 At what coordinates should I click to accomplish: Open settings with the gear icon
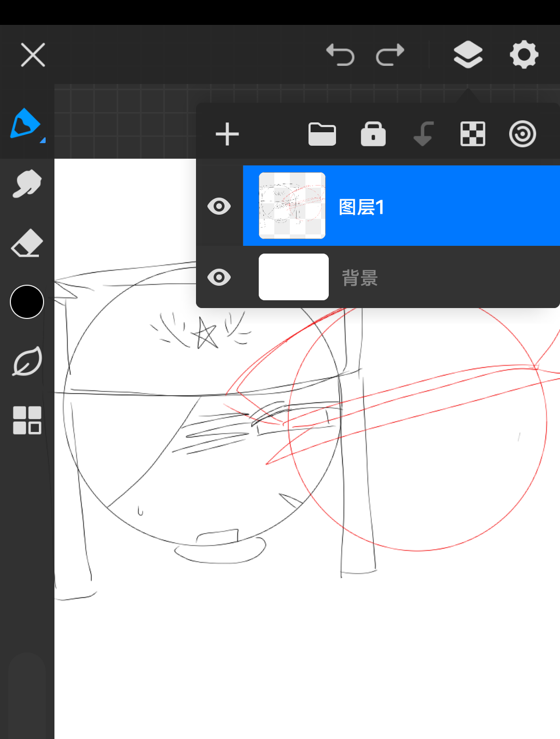524,54
